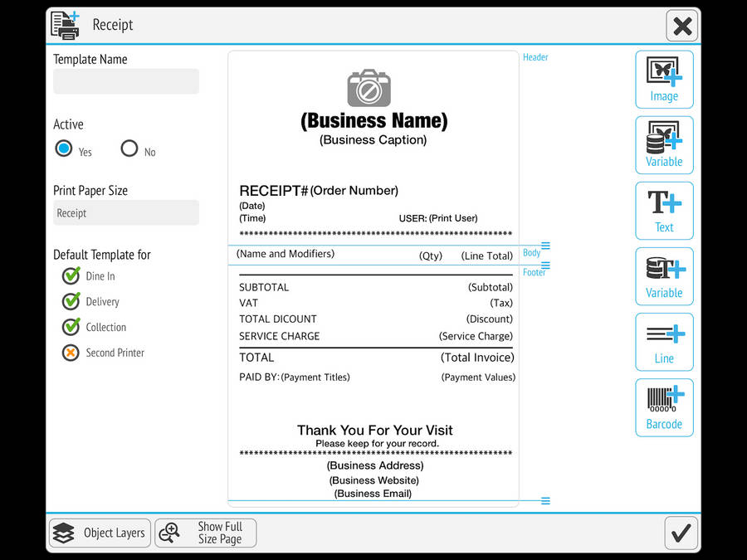
Task: Set Active to No
Action: pyautogui.click(x=128, y=150)
